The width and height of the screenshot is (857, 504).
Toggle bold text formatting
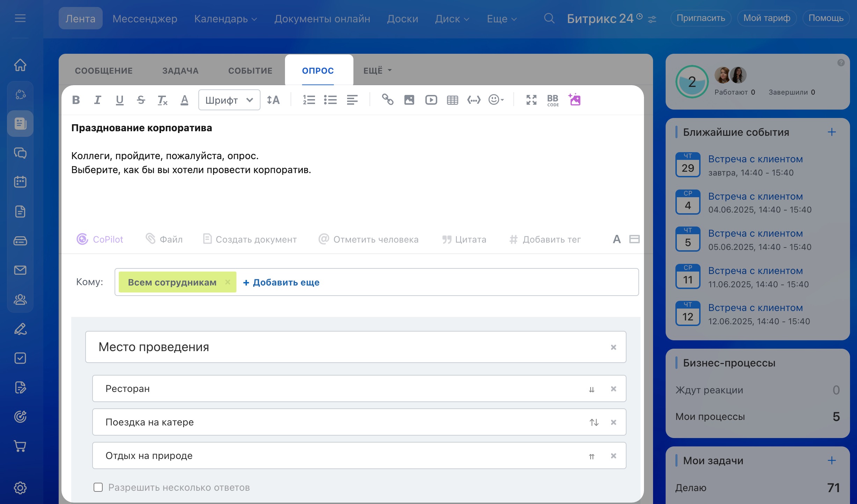[76, 100]
